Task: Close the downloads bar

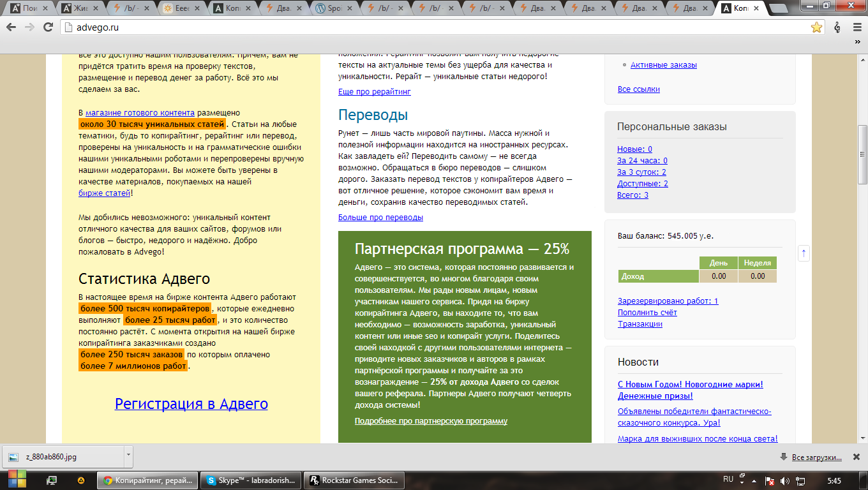Action: tap(856, 457)
